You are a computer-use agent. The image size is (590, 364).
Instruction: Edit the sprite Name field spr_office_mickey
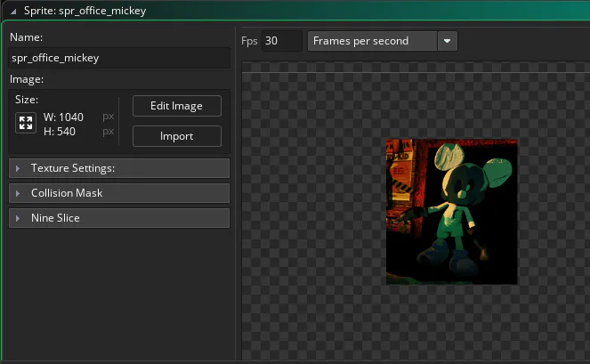(119, 58)
